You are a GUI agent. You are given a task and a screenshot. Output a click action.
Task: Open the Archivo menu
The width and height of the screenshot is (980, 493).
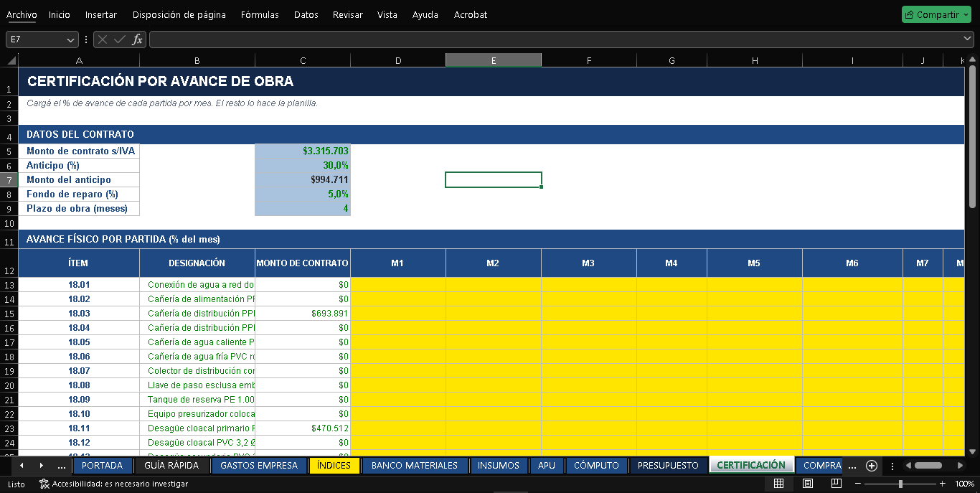coord(22,14)
